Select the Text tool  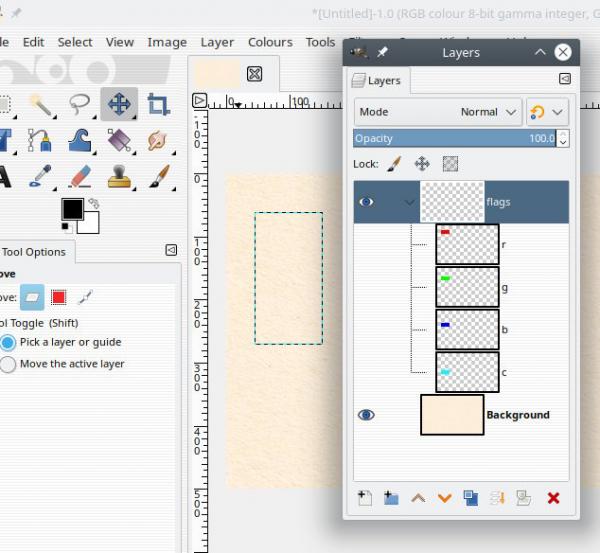pyautogui.click(x=5, y=176)
